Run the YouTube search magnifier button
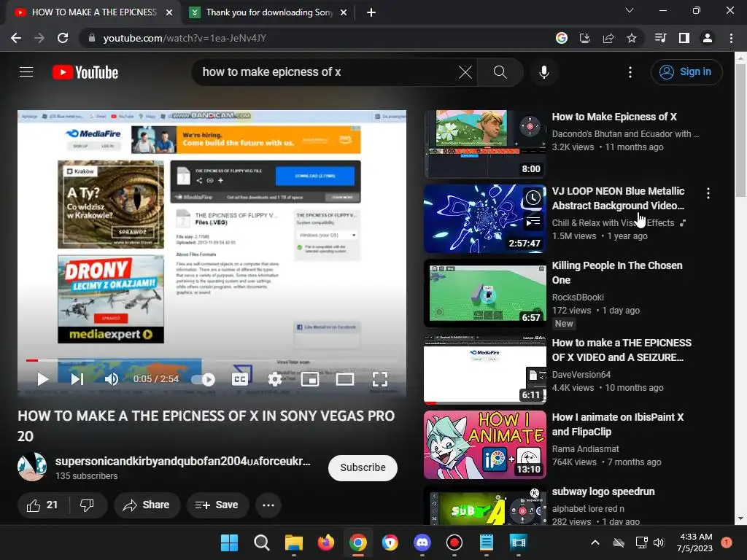 [500, 72]
